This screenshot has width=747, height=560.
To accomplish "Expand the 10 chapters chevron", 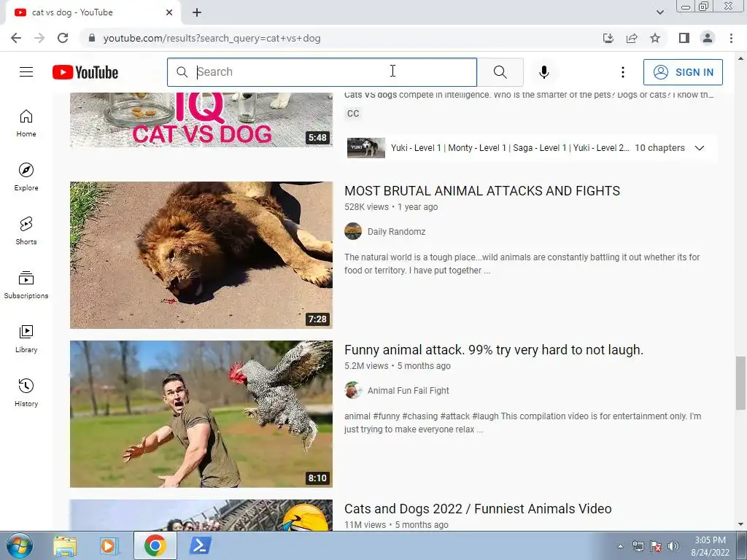I will coord(700,147).
